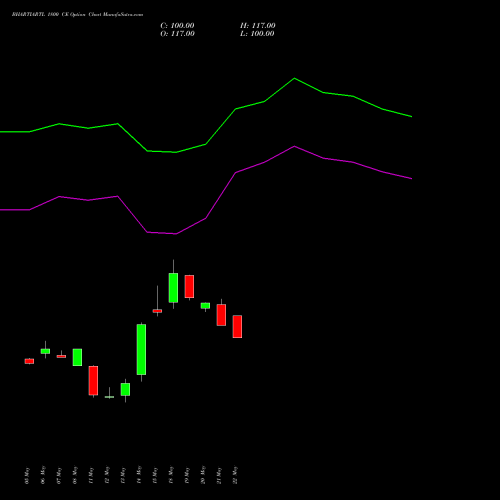The width and height of the screenshot is (500, 500).
Task: Click the low value 'L: 100.00'
Action: click(x=257, y=34)
